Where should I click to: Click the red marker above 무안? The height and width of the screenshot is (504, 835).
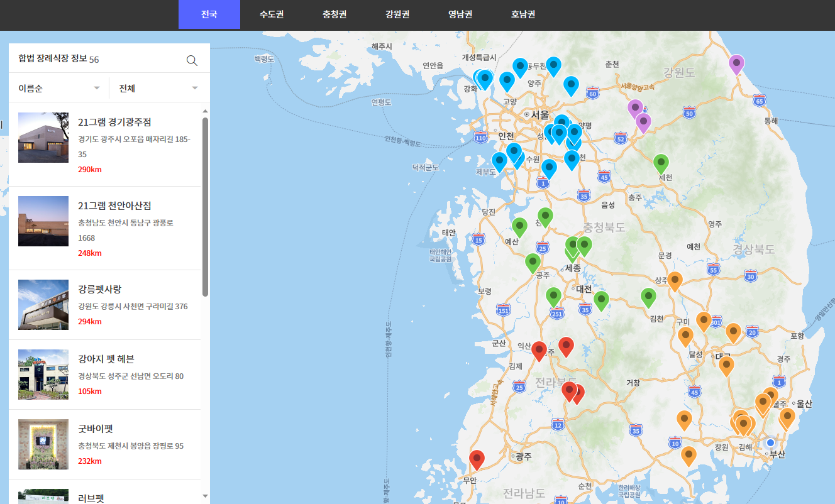tap(477, 459)
